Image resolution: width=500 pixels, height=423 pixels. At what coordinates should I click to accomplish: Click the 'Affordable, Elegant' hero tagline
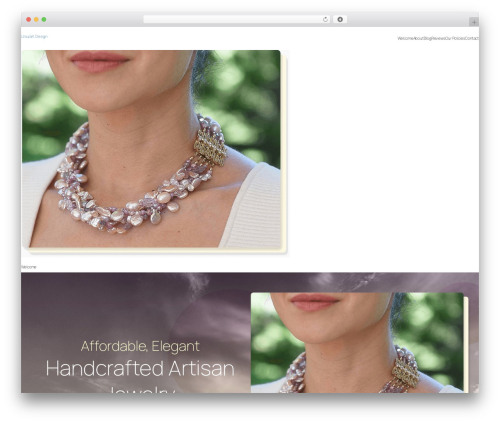click(140, 346)
